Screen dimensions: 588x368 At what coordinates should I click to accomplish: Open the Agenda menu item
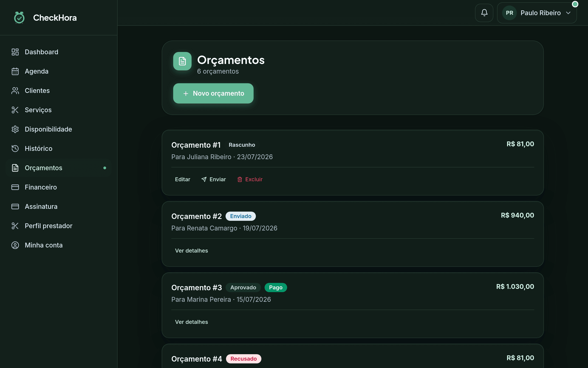pyautogui.click(x=59, y=71)
